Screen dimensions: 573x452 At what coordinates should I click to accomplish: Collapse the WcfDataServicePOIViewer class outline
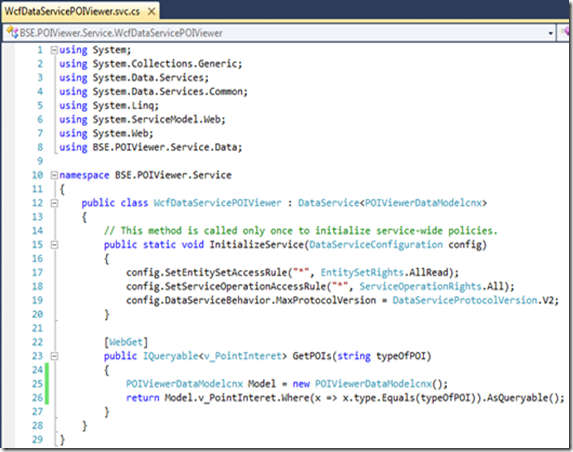pos(54,203)
